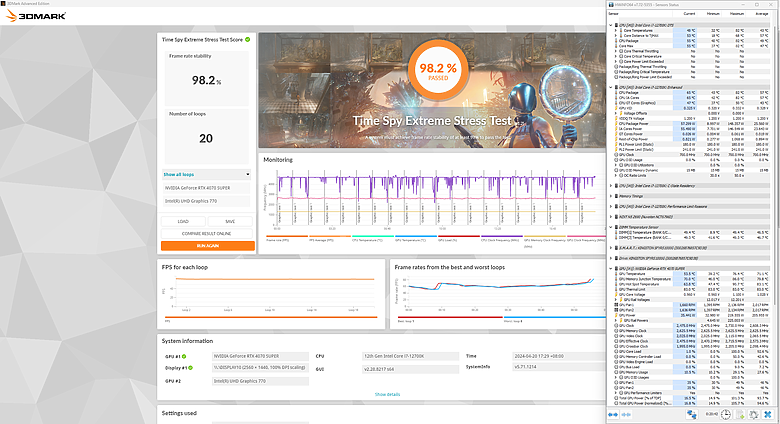Click HWiNFO shrink columns arrows icon
780x424 pixels.
[626, 415]
